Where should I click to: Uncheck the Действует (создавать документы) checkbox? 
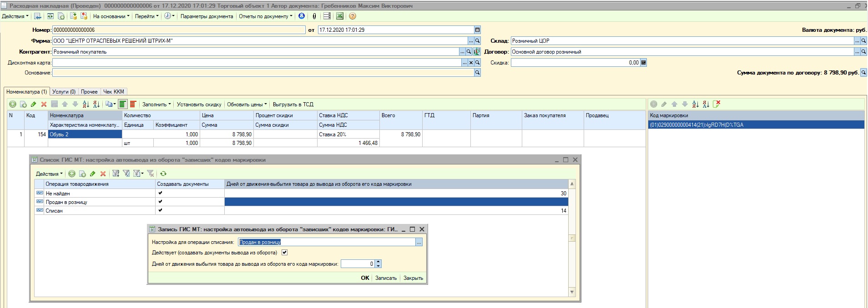pos(285,253)
